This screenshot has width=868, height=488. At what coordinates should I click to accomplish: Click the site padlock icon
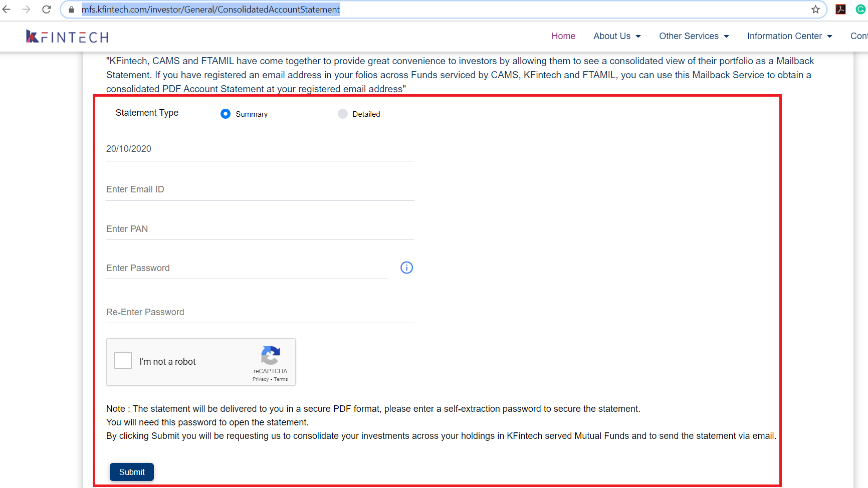(x=72, y=10)
